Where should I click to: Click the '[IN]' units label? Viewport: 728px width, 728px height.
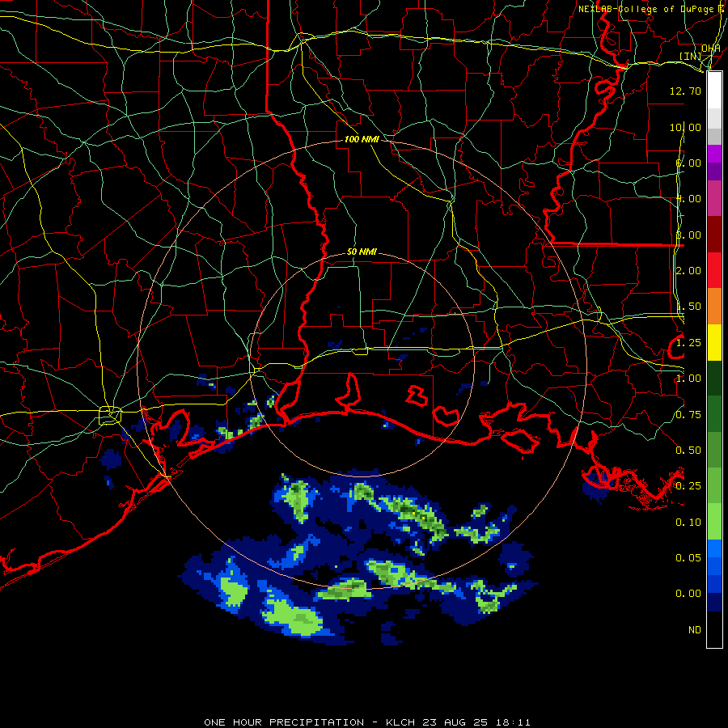tap(691, 56)
